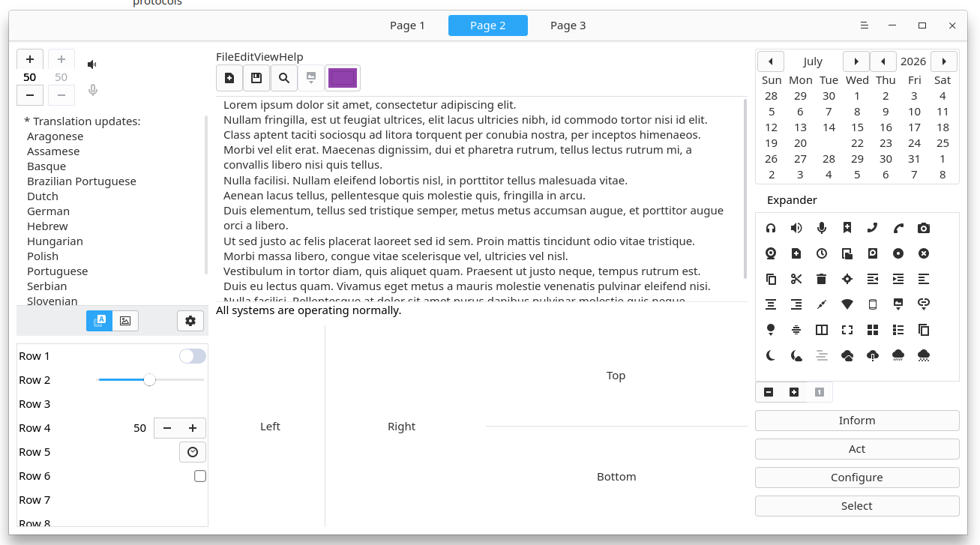
Task: Open the hamburger menu in the title bar
Action: 865,25
